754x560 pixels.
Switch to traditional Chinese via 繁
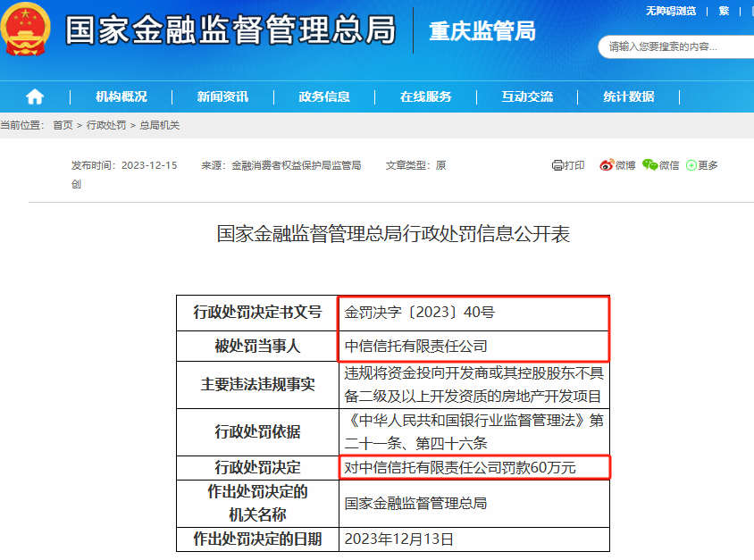click(x=724, y=11)
